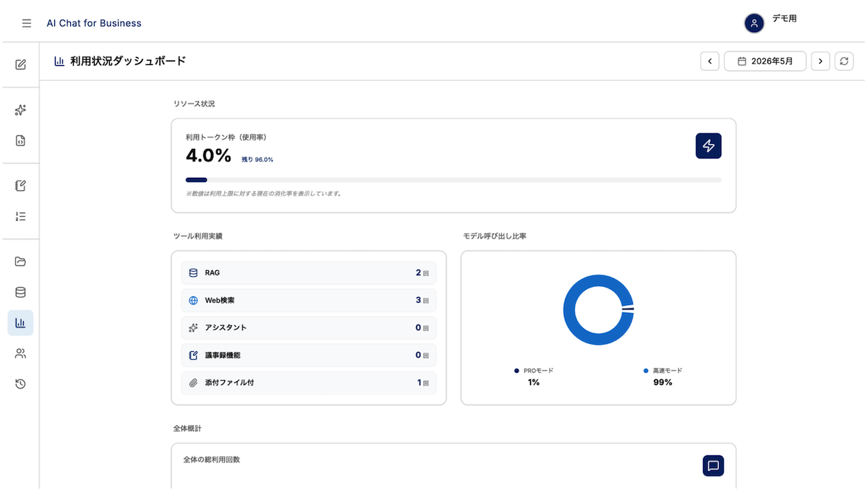
Task: Click the デモ用 user avatar
Action: pos(754,23)
